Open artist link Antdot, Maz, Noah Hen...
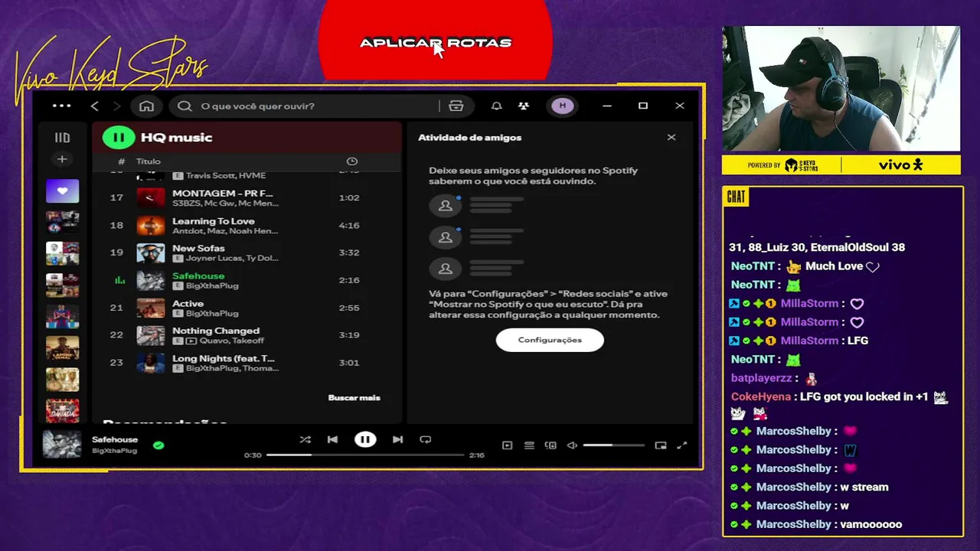This screenshot has height=551, width=980. click(225, 230)
